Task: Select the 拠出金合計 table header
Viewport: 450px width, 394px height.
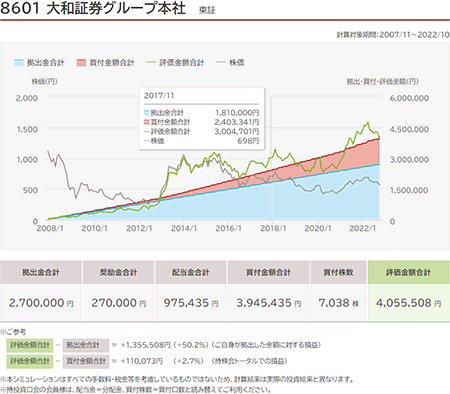Action: (x=41, y=272)
